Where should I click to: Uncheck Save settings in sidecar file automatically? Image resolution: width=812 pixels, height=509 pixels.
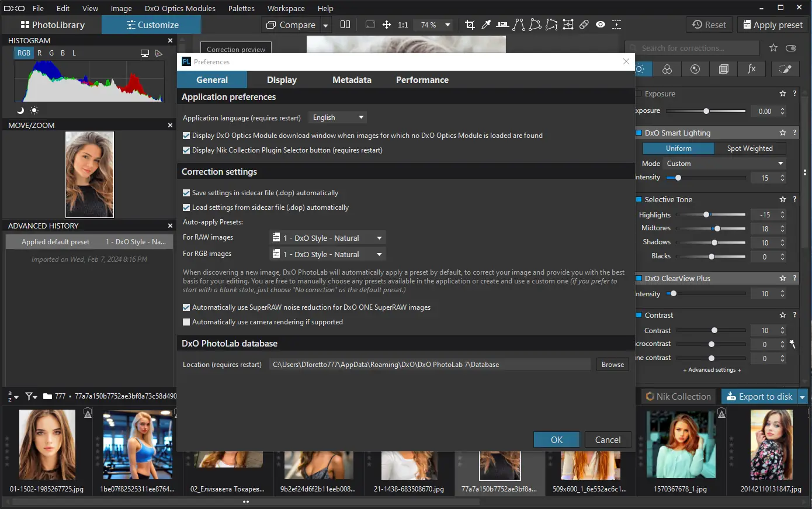186,193
